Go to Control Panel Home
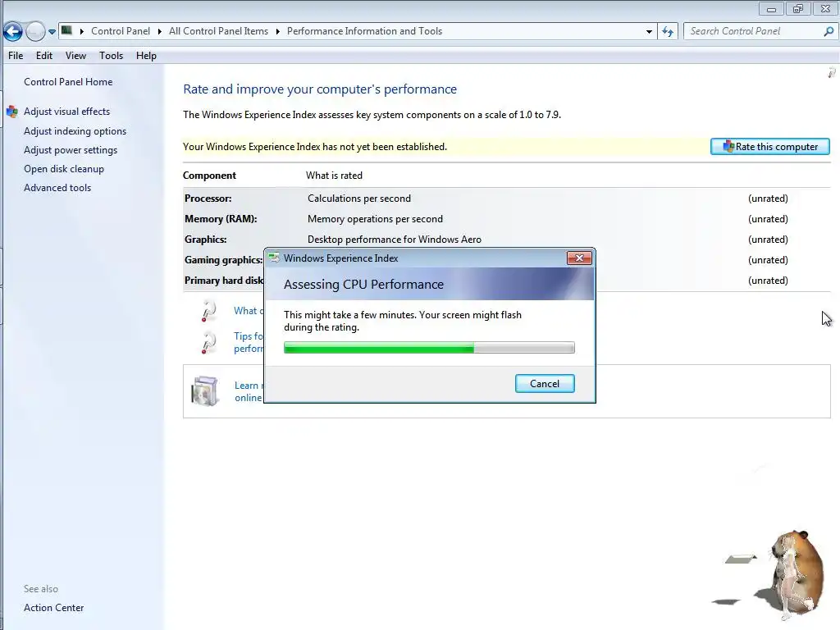840x630 pixels. (68, 82)
